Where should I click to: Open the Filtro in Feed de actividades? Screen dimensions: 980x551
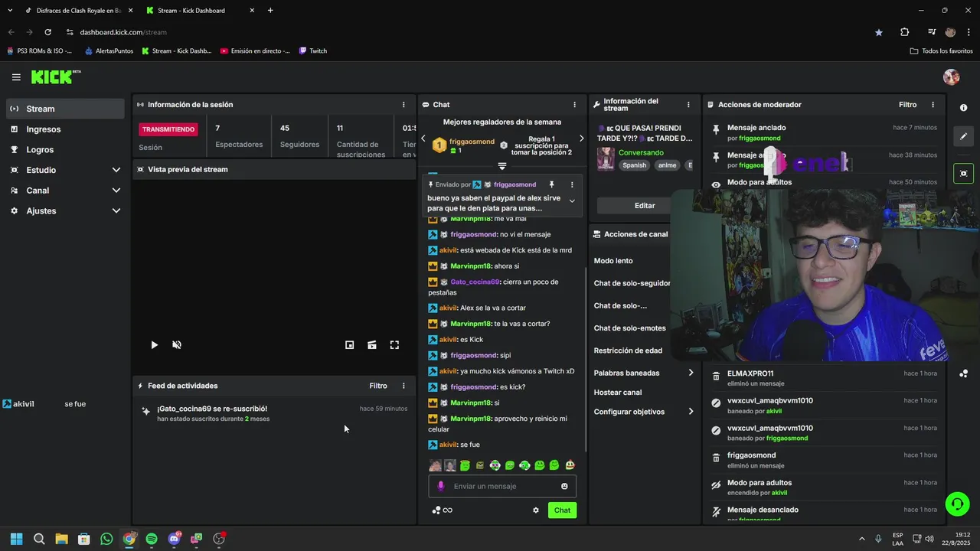click(x=378, y=386)
